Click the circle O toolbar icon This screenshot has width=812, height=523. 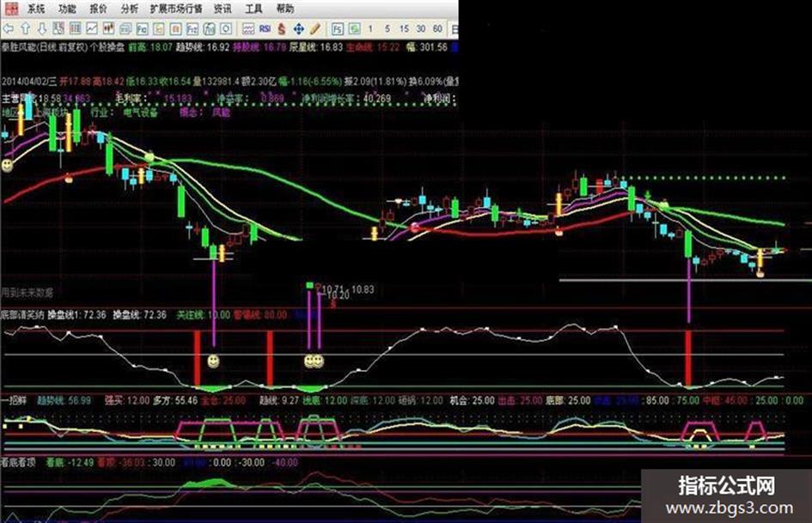(x=225, y=29)
